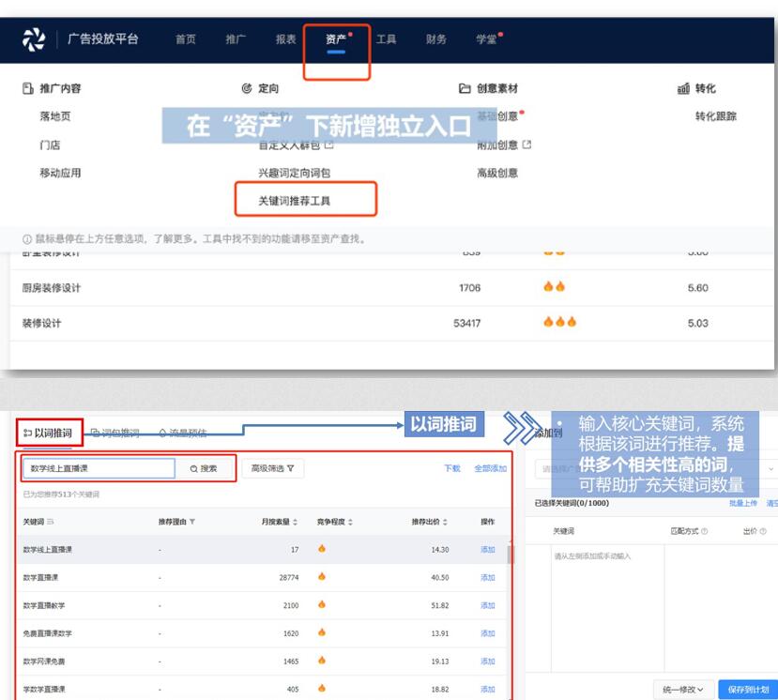Click the two-flame competition icon for 厨房装修设计
This screenshot has width=778, height=700.
pyautogui.click(x=554, y=286)
